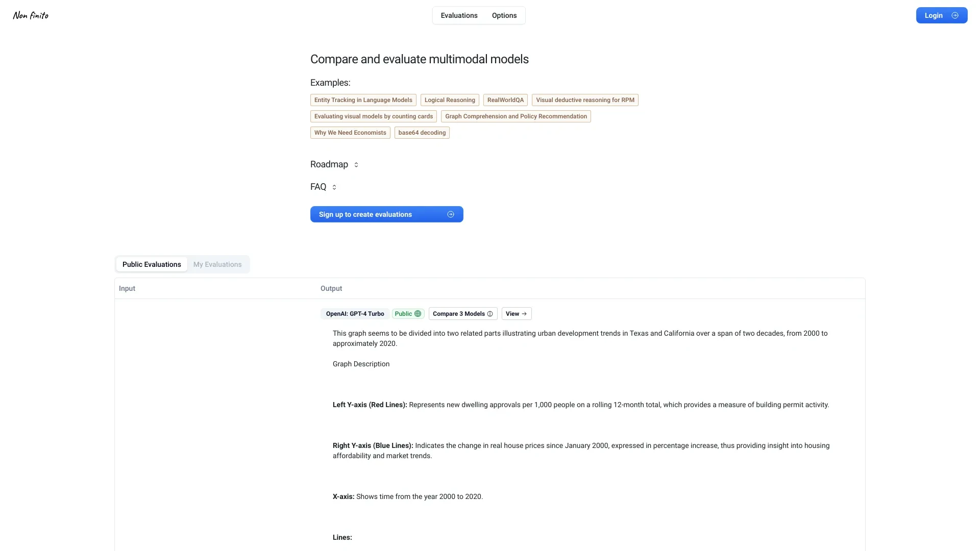The width and height of the screenshot is (980, 551).
Task: Click the OpenAI: GPT-4 Turbo model badge
Action: (x=355, y=314)
